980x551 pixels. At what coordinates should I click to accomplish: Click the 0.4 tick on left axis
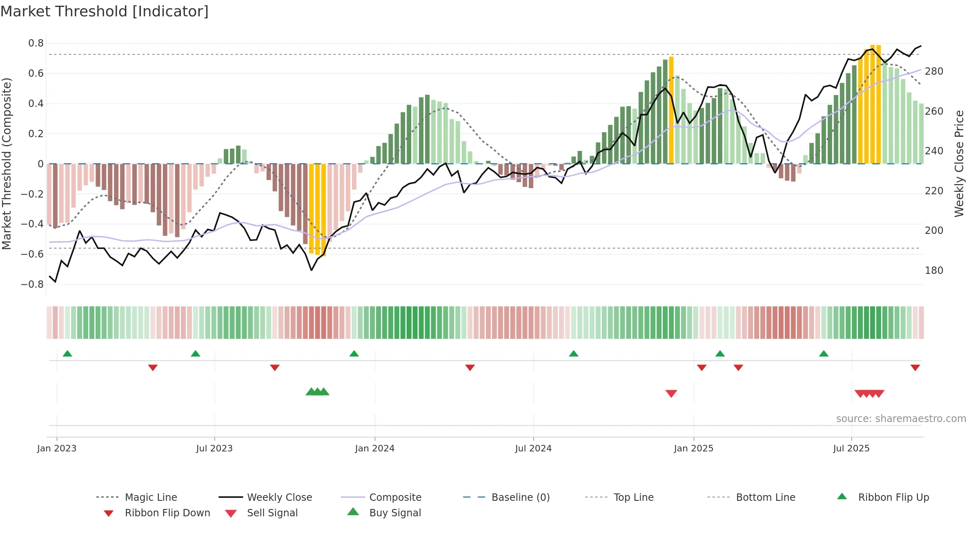tap(36, 104)
